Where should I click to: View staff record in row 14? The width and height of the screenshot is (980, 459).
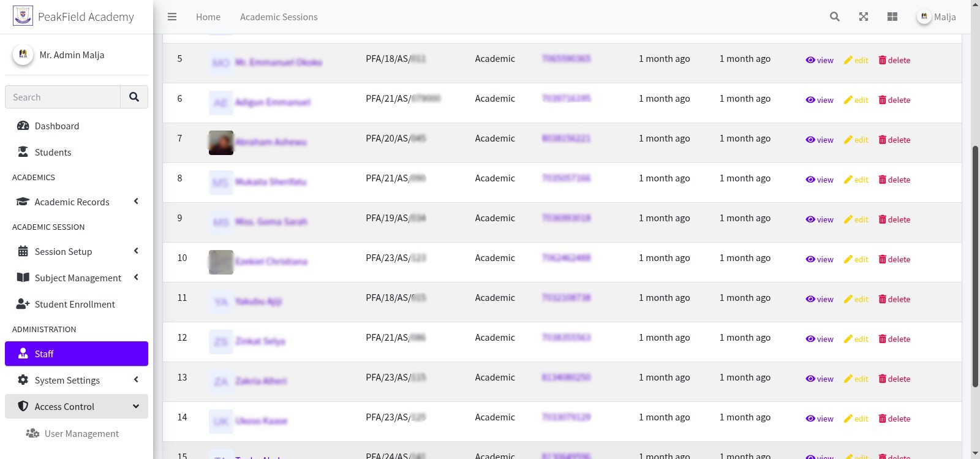tap(819, 419)
